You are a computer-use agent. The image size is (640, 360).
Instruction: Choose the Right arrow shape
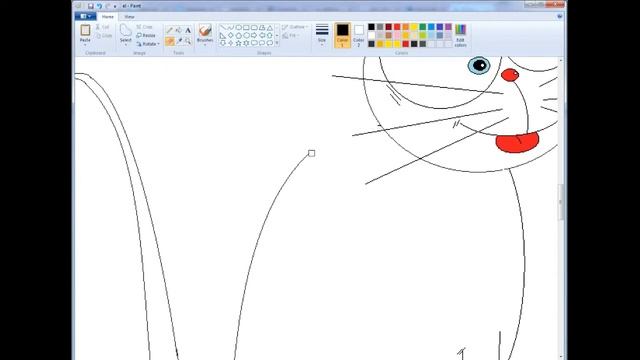coord(254,35)
